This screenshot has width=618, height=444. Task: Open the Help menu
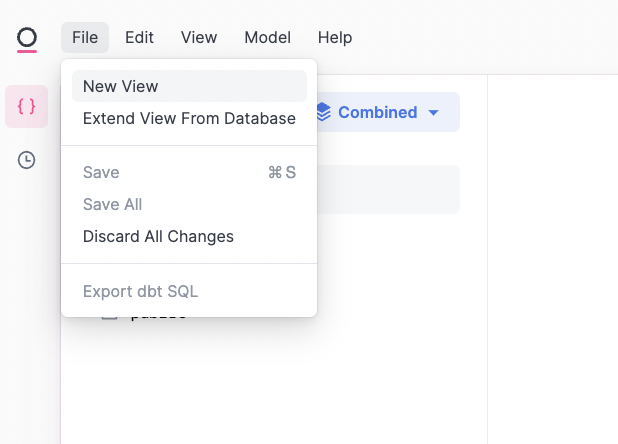click(335, 38)
